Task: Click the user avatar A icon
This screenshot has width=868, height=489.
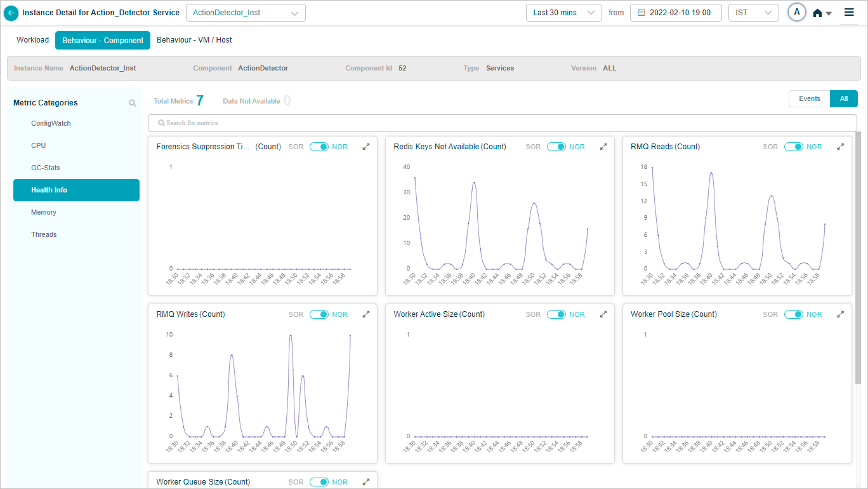Action: click(x=796, y=13)
